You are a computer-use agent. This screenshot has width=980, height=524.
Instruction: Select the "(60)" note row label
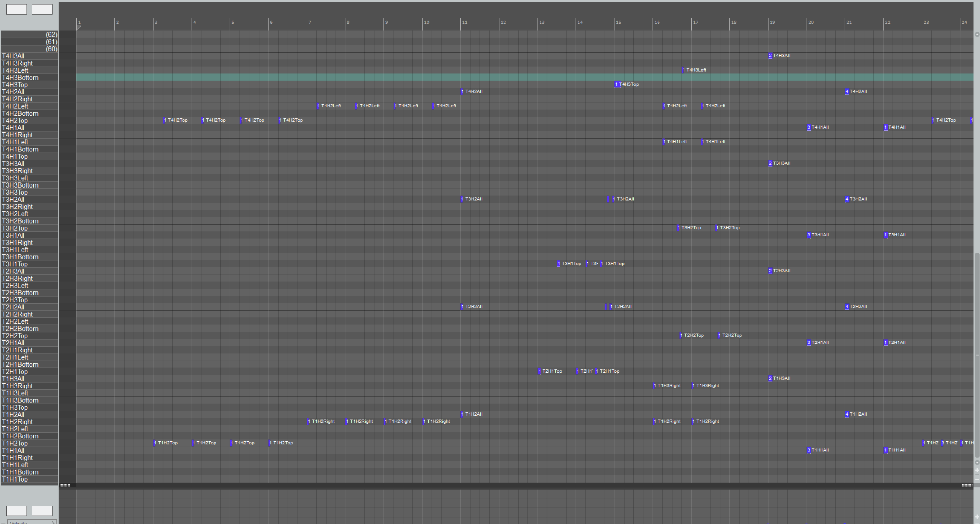(x=51, y=49)
